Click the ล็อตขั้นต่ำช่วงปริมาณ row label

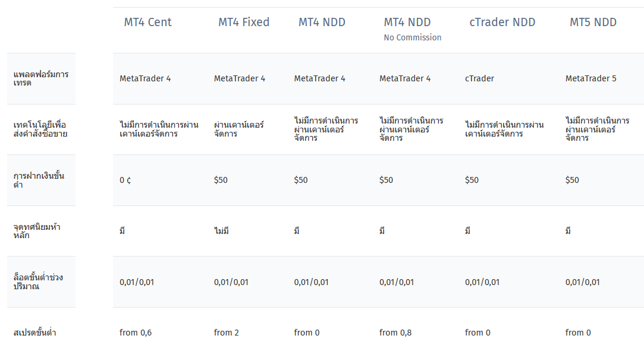38,281
